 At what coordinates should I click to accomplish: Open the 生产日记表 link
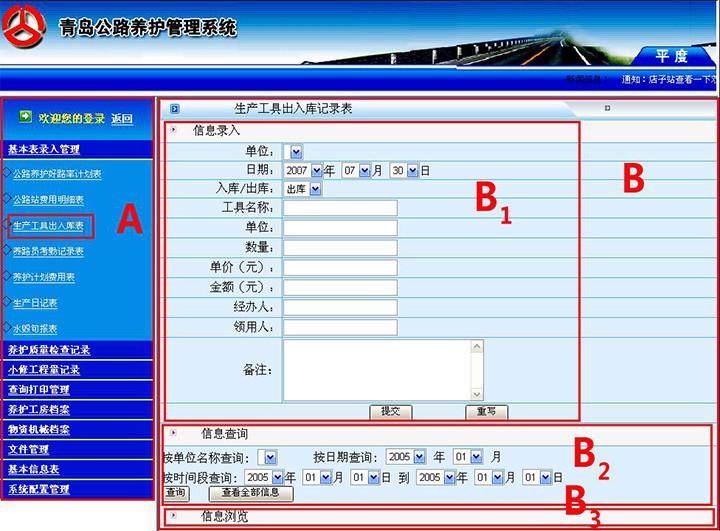35,303
